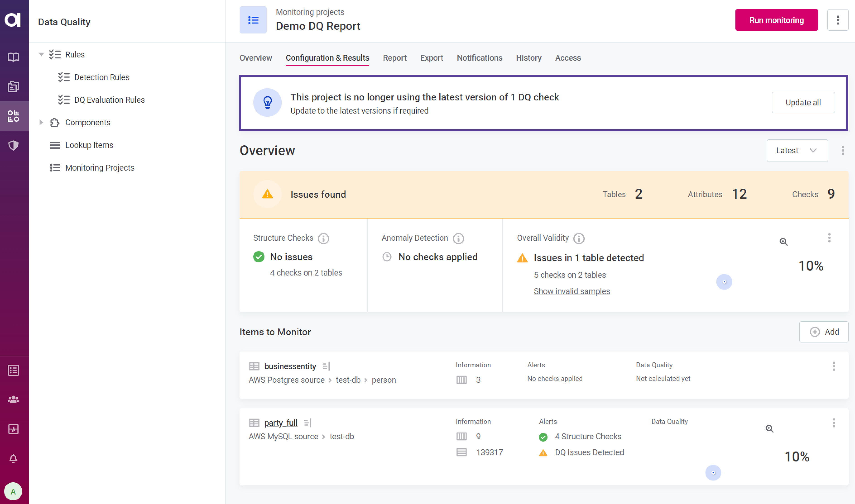The height and width of the screenshot is (504, 855).
Task: Click AWS Postgres source breadcrumb
Action: point(287,380)
